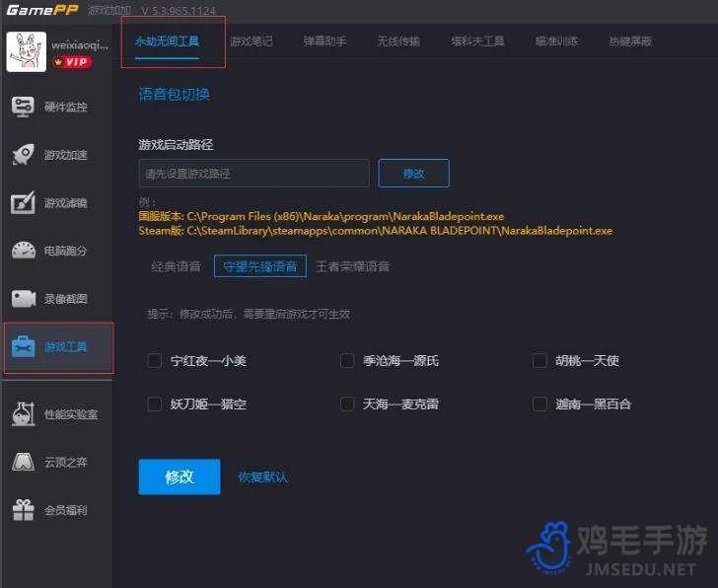Select the 王者荣耀语音 voice pack option

click(x=353, y=266)
